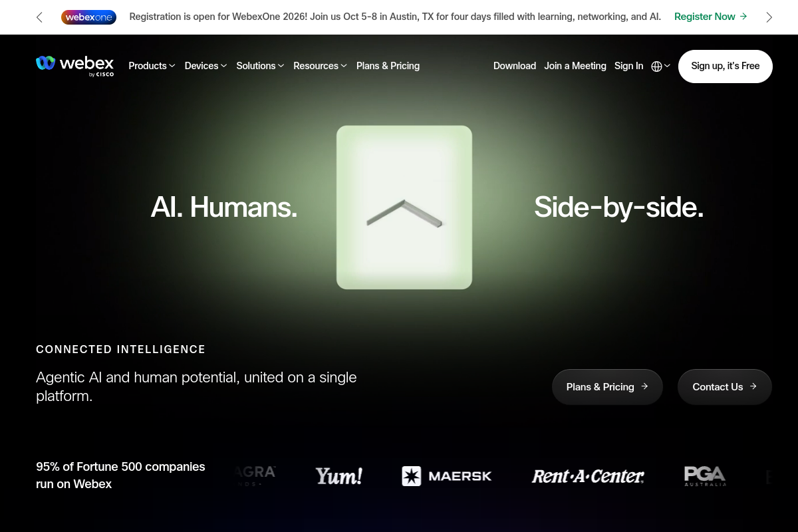Click the 'Side-by-side.' headline text
Image resolution: width=798 pixels, height=532 pixels.
point(618,207)
